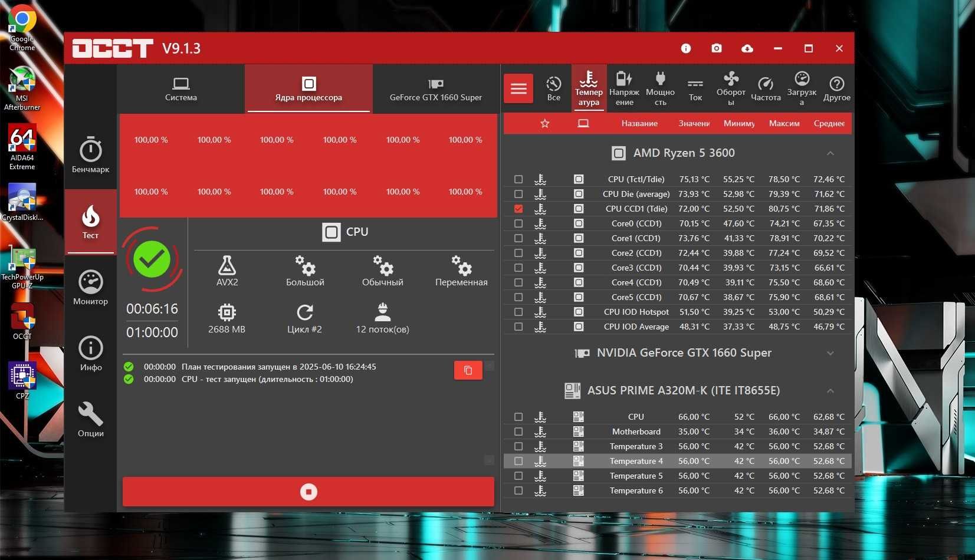Check the Core1 (CCD1) checkbox
This screenshot has width=975, height=560.
coord(518,238)
